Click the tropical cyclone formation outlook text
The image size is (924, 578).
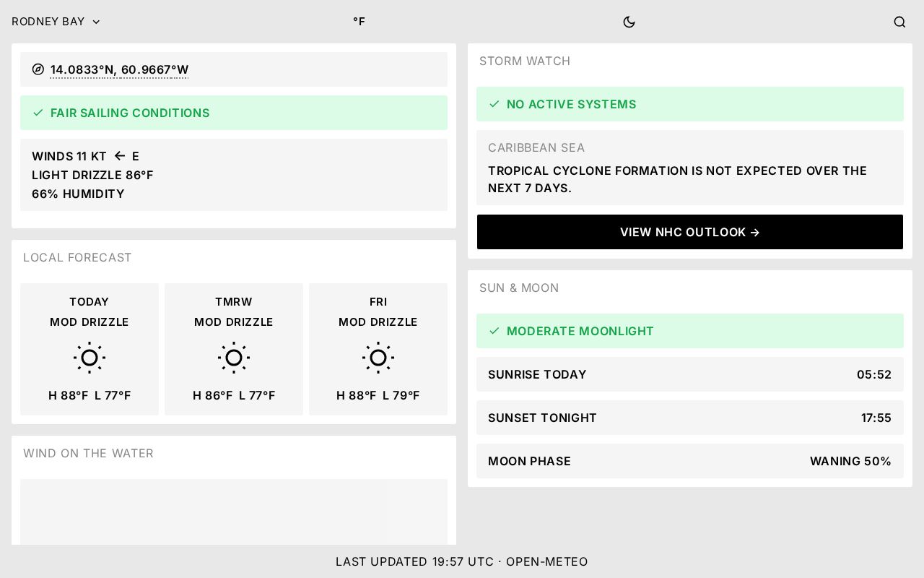(x=677, y=179)
